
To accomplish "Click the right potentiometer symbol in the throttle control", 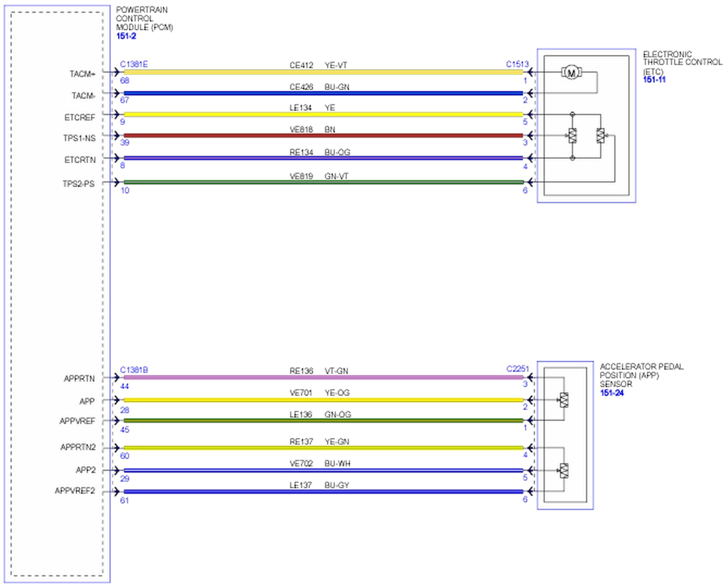I will (601, 136).
